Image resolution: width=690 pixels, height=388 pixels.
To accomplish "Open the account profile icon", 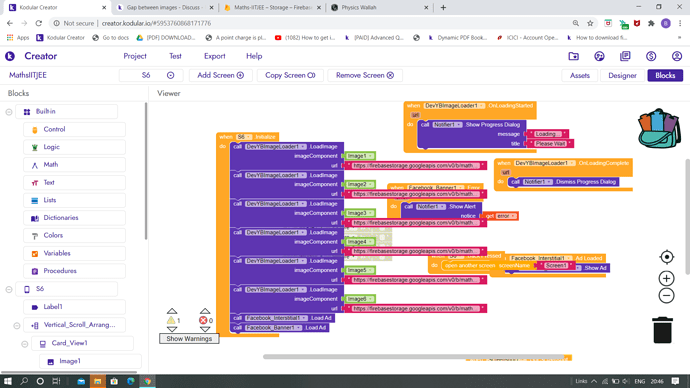I will pos(677,56).
